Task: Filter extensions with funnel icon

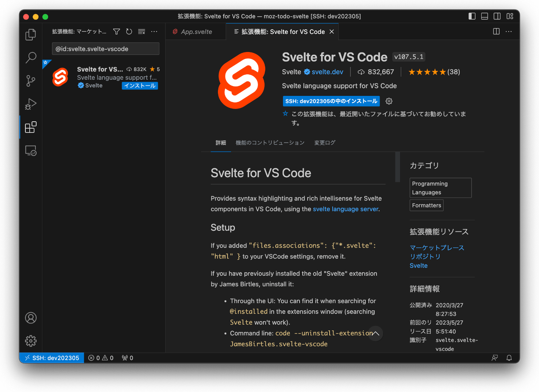Action: click(x=117, y=32)
